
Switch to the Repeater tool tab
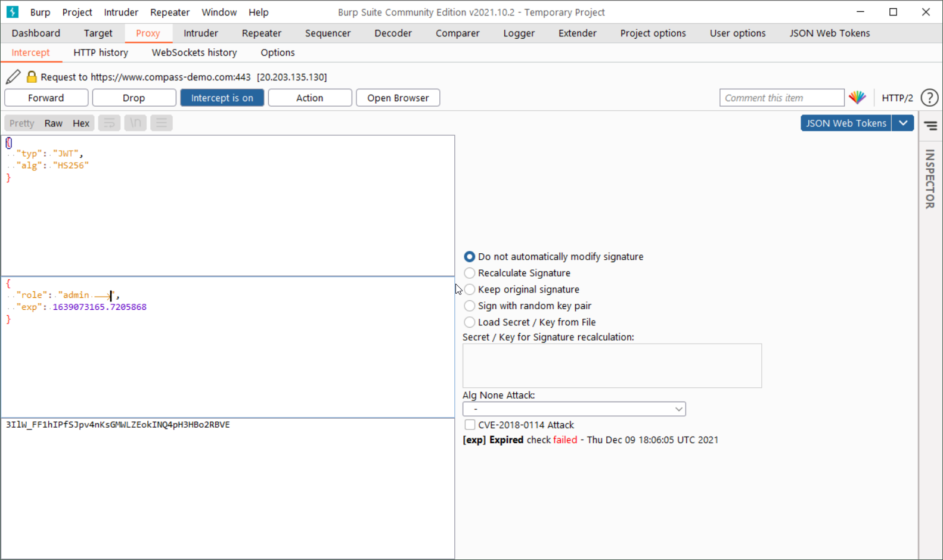click(262, 33)
